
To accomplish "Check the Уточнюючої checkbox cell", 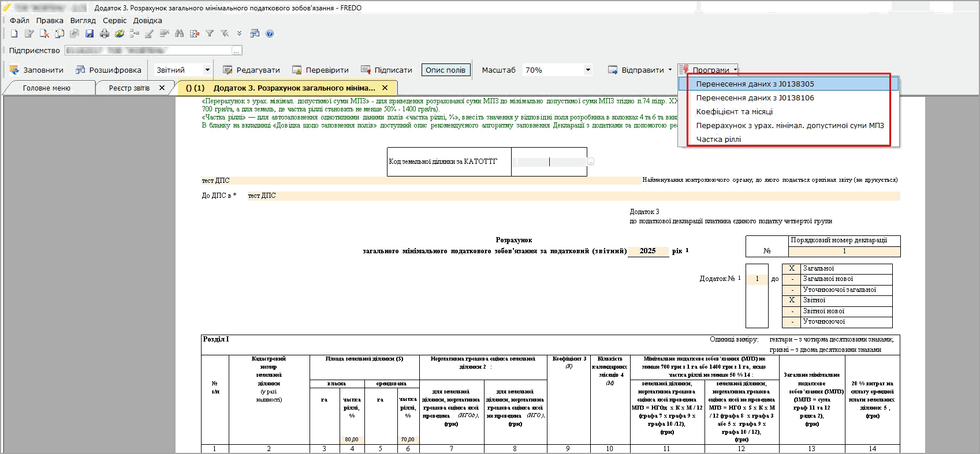I will [792, 322].
